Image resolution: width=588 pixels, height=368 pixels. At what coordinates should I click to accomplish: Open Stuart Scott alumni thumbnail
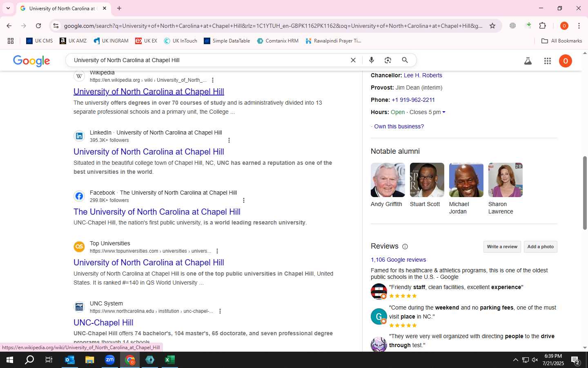tap(427, 180)
